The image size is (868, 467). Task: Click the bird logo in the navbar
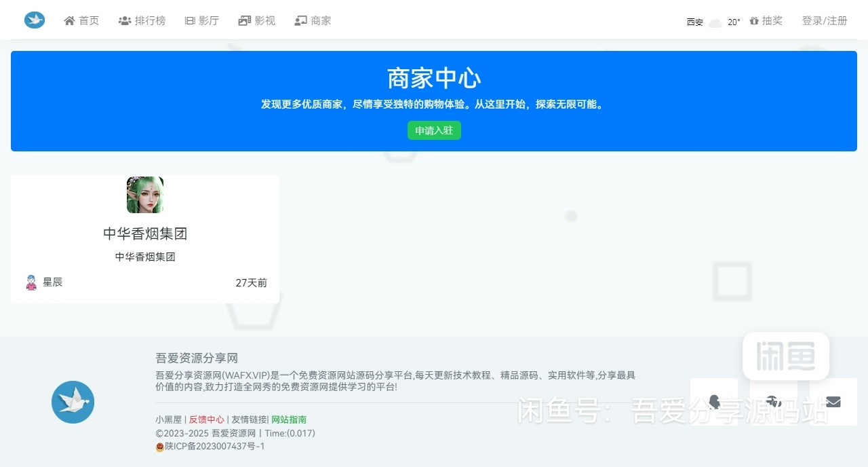[35, 20]
